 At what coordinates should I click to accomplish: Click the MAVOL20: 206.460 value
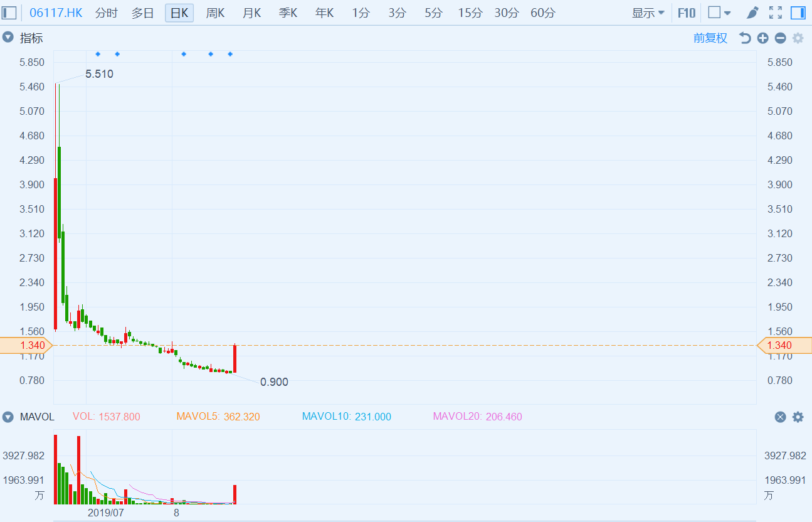(x=477, y=417)
